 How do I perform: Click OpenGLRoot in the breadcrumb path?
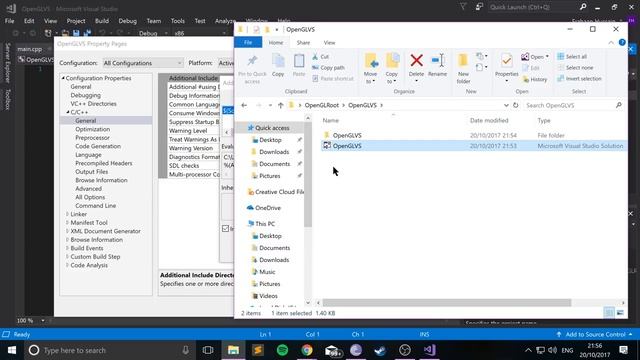tap(322, 105)
